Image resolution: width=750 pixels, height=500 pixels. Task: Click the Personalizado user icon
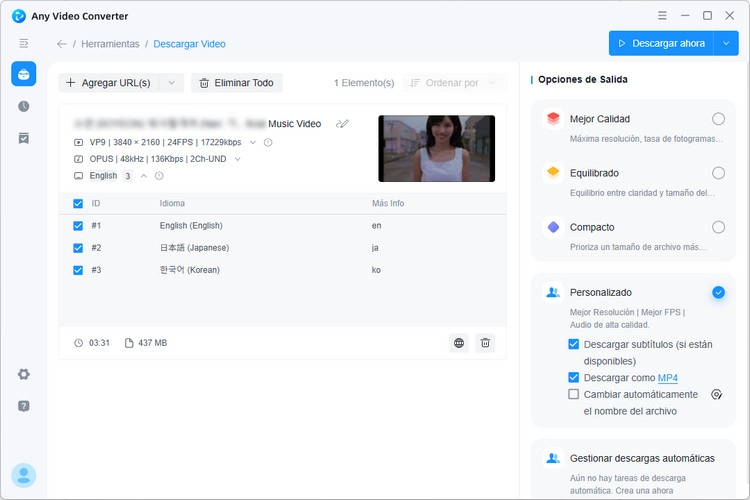(553, 292)
